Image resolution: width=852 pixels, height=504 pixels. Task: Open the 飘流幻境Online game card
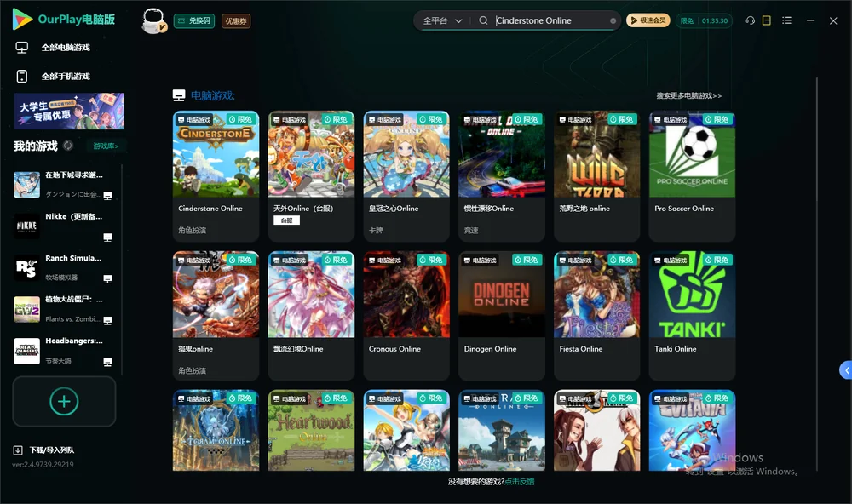pos(311,316)
